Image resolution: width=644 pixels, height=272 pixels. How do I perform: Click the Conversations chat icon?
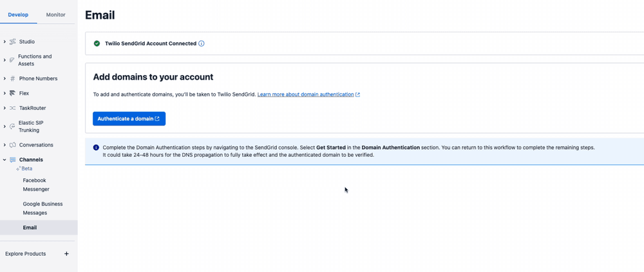tap(12, 145)
